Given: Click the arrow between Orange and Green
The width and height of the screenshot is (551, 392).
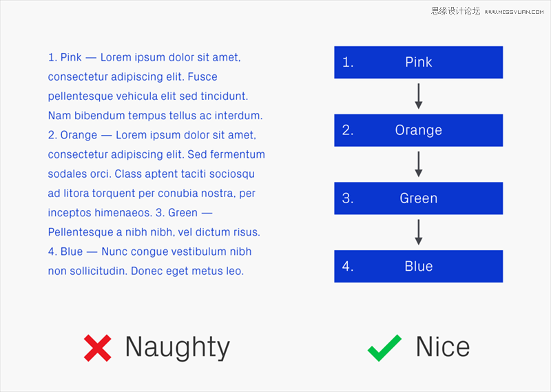Looking at the screenshot, I should click(x=419, y=164).
